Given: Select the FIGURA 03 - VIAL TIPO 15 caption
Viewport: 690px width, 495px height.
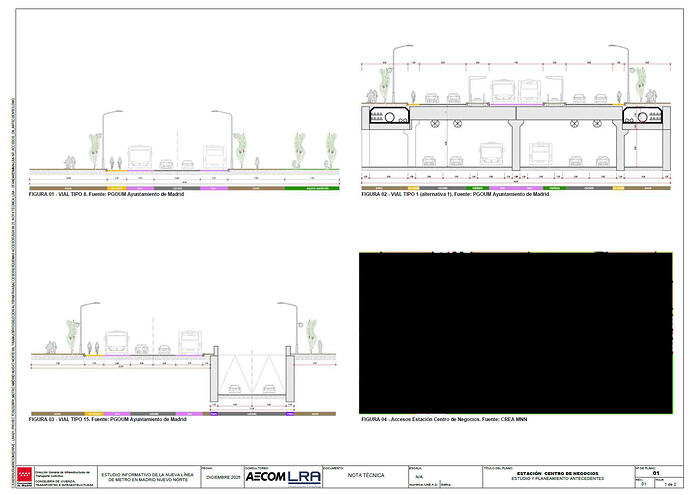Looking at the screenshot, I should (x=108, y=419).
